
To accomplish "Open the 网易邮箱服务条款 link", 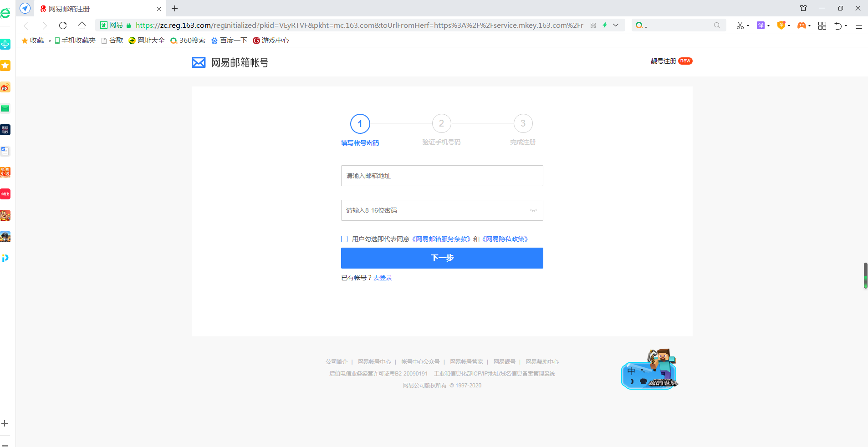I will [442, 239].
